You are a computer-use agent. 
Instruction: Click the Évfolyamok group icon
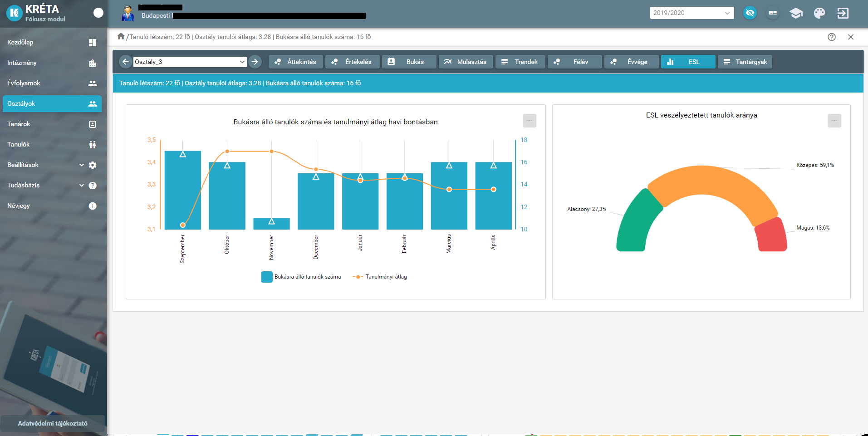click(93, 83)
